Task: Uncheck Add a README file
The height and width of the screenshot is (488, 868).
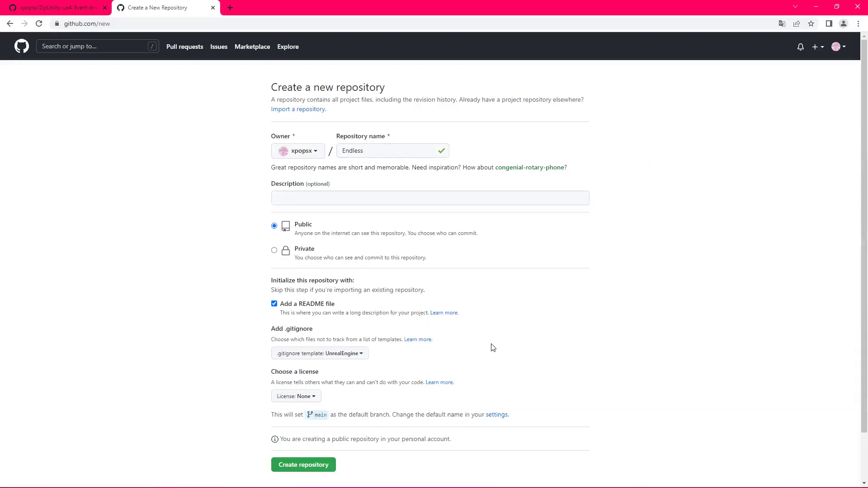Action: pyautogui.click(x=274, y=304)
